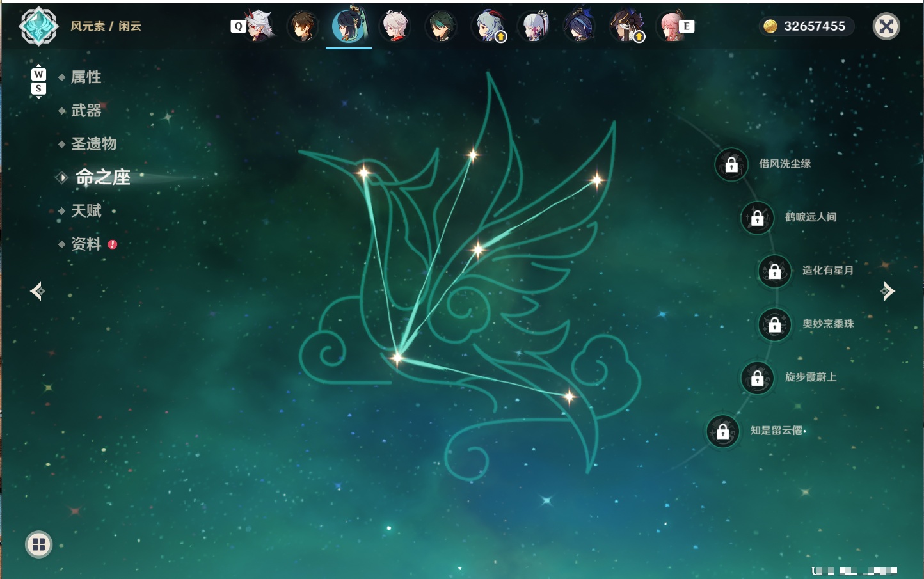Click the W key menu-up hint
The height and width of the screenshot is (579, 924).
(38, 74)
